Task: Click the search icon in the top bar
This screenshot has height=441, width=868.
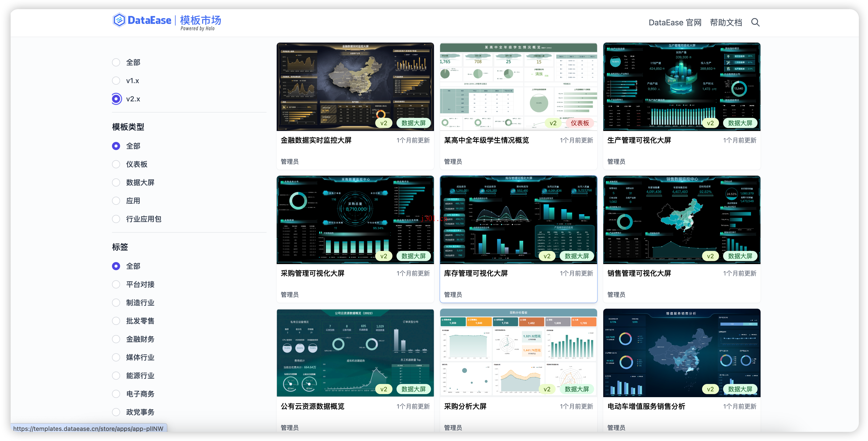Action: 756,22
